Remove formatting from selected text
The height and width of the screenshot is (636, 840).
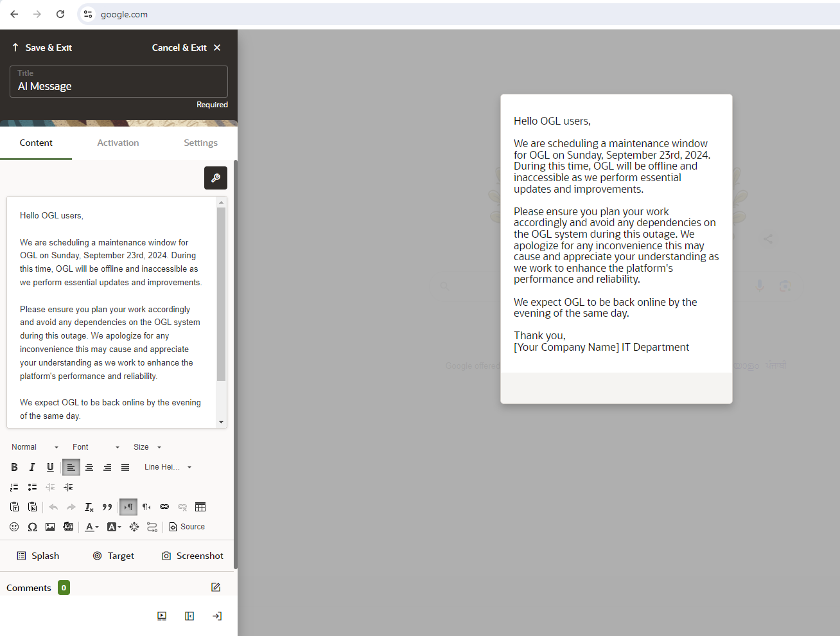[89, 507]
